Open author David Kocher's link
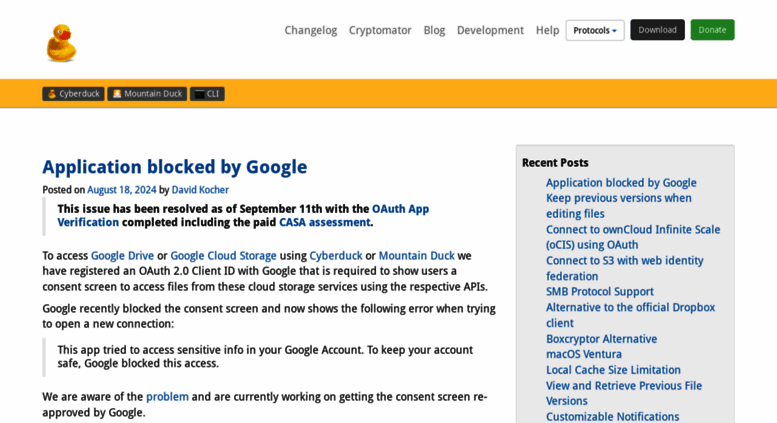The width and height of the screenshot is (777, 423). point(200,190)
